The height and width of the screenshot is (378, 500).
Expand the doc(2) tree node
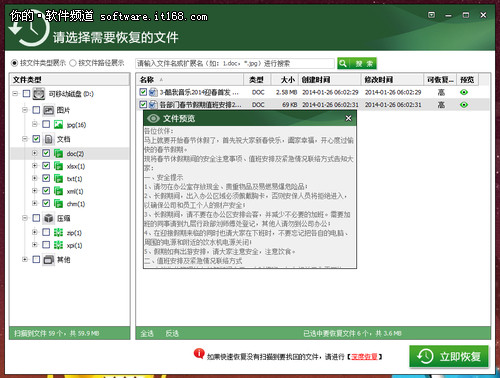(35, 153)
